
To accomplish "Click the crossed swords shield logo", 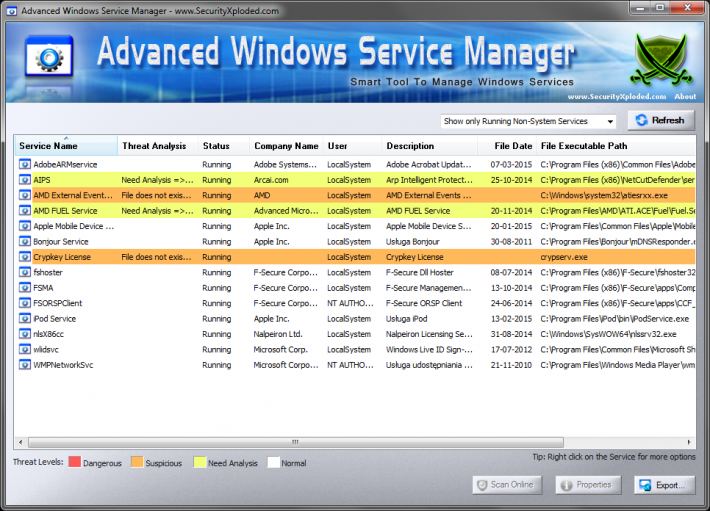I will pyautogui.click(x=661, y=60).
